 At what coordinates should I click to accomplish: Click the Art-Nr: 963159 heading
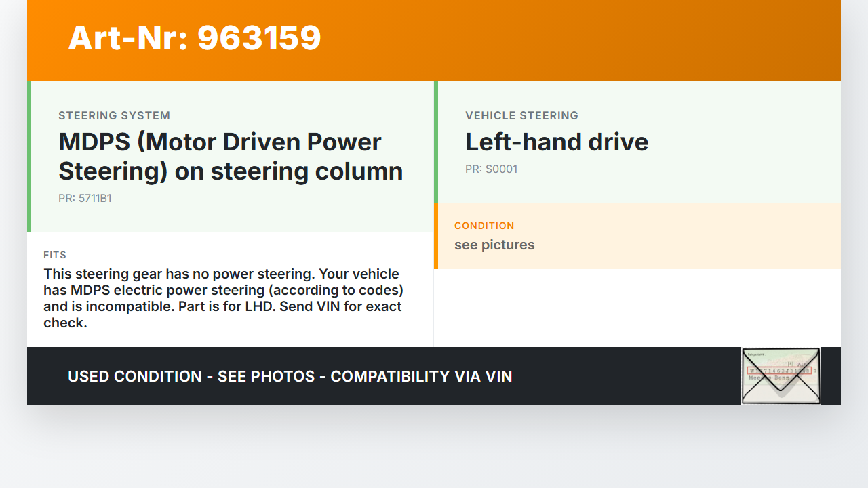[x=195, y=38]
